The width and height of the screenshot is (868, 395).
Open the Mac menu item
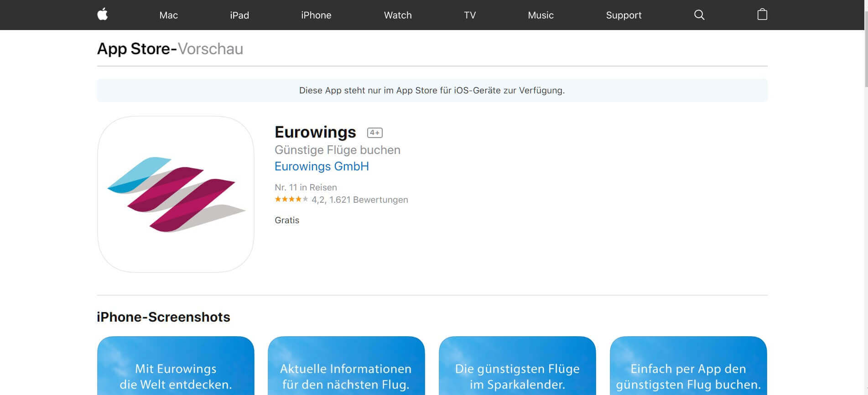(169, 15)
